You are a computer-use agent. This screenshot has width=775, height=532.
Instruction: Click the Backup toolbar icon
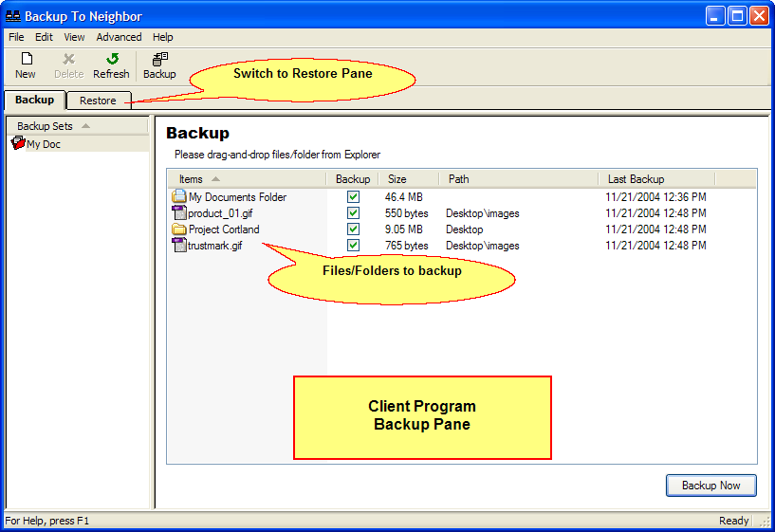point(159,60)
